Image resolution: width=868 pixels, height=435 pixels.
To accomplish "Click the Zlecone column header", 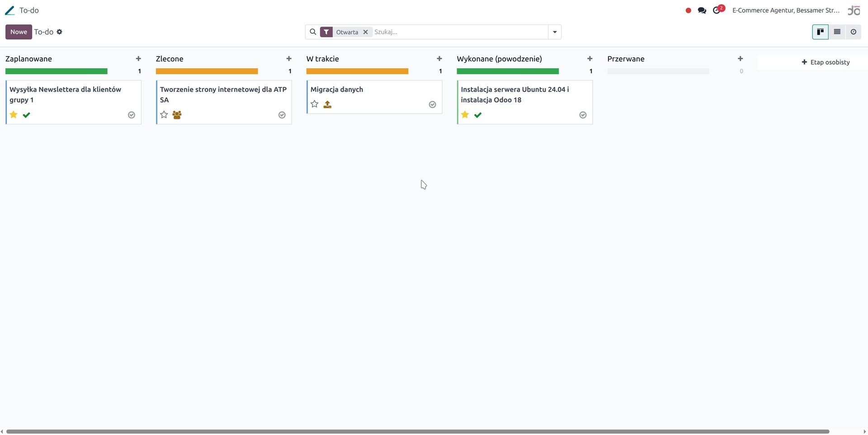I will coord(170,59).
